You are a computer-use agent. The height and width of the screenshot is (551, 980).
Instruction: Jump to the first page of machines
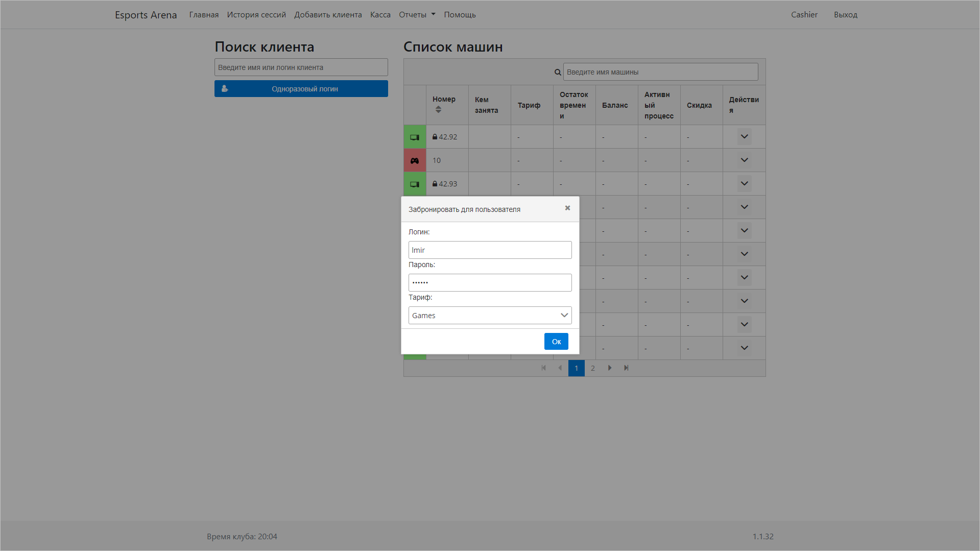click(543, 368)
